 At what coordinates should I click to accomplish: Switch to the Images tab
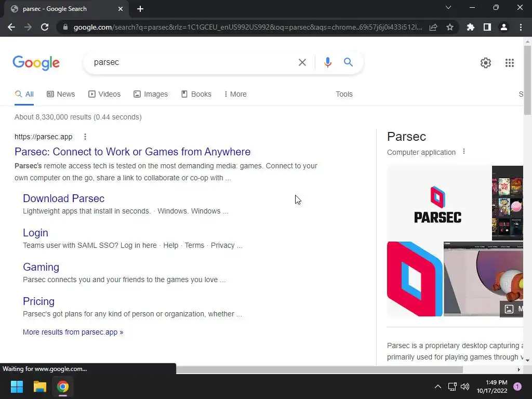coord(151,95)
